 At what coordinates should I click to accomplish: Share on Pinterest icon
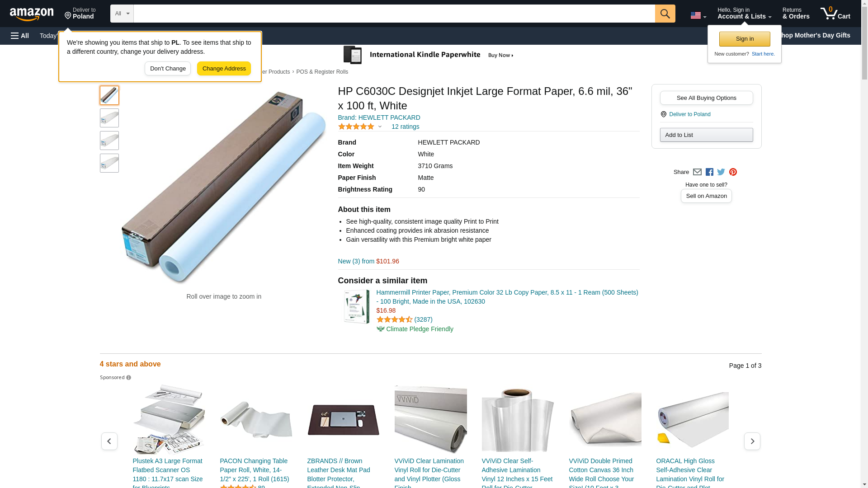(x=733, y=172)
